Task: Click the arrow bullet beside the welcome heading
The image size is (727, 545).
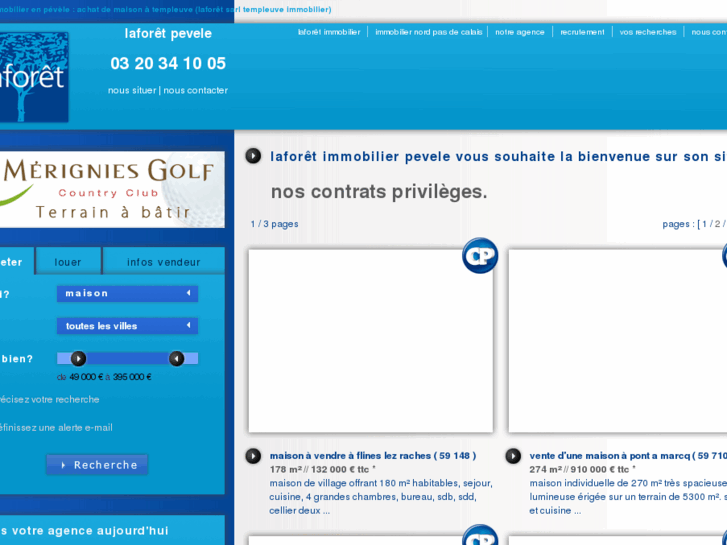Action: (x=253, y=155)
